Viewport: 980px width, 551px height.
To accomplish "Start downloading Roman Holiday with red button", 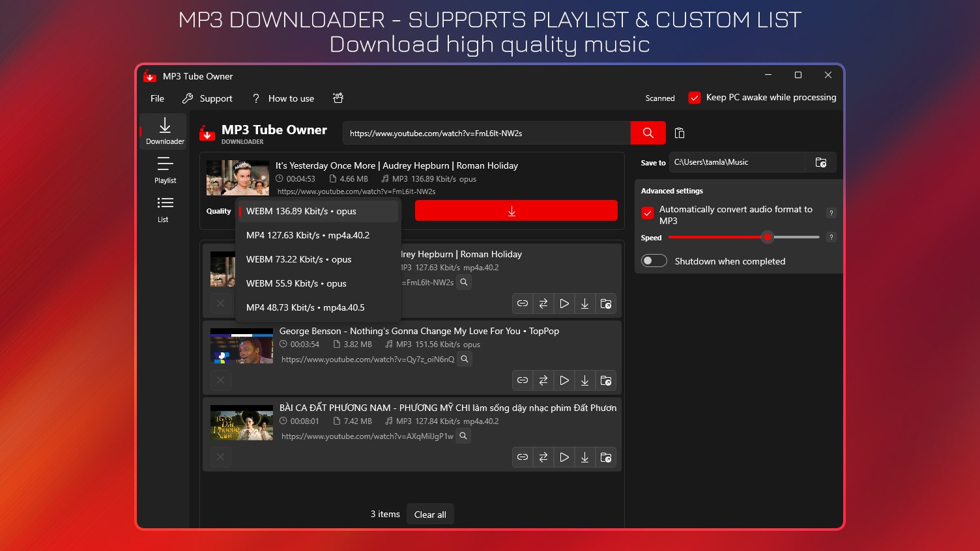I will pos(515,210).
